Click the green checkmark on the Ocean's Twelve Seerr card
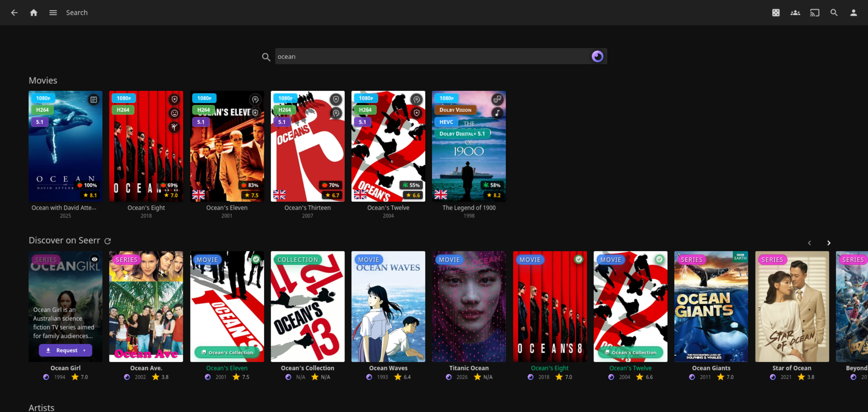 659,259
